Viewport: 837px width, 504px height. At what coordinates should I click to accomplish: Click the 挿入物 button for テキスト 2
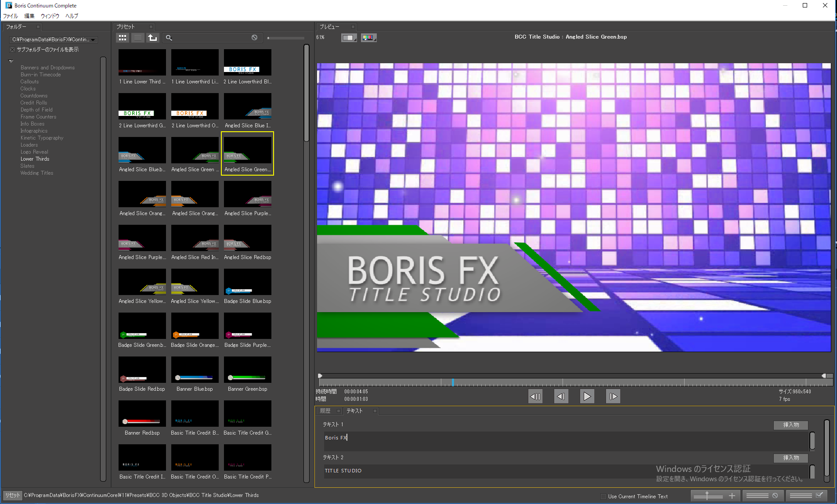791,458
